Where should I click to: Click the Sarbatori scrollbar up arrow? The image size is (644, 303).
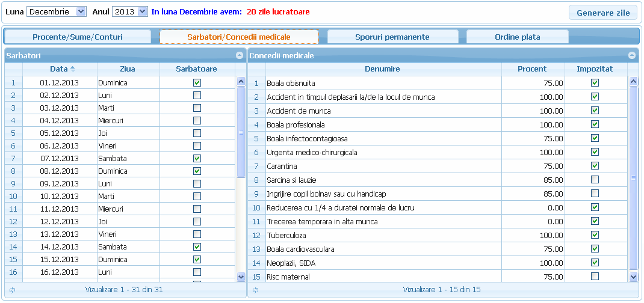(241, 81)
